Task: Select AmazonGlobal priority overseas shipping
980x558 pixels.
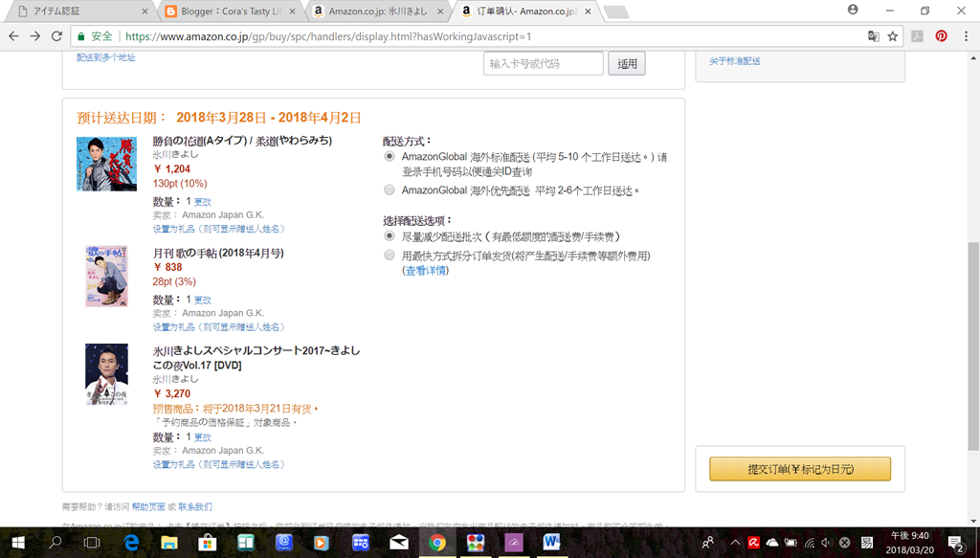Action: (390, 190)
